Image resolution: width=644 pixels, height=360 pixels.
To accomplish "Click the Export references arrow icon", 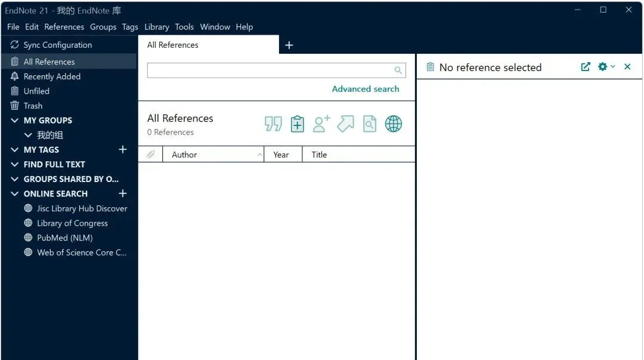I will [345, 124].
